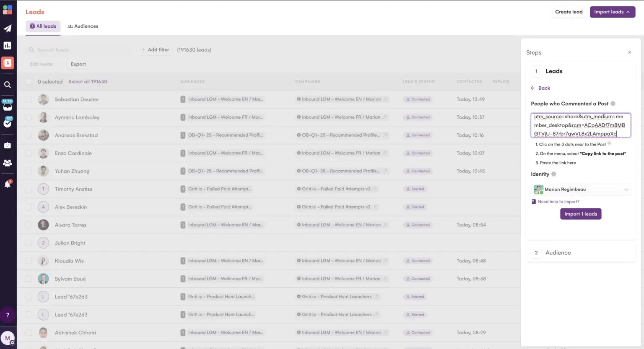Click the Export button
The image size is (644, 349).
click(x=78, y=64)
